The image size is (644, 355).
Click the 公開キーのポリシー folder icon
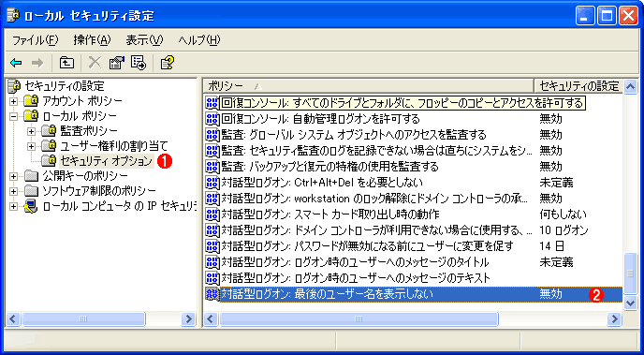point(31,176)
